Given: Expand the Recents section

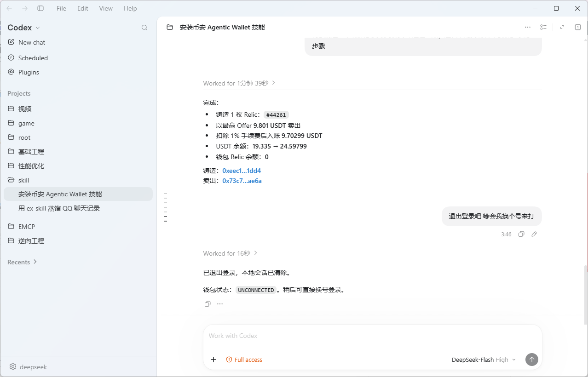Looking at the screenshot, I should click(x=22, y=262).
